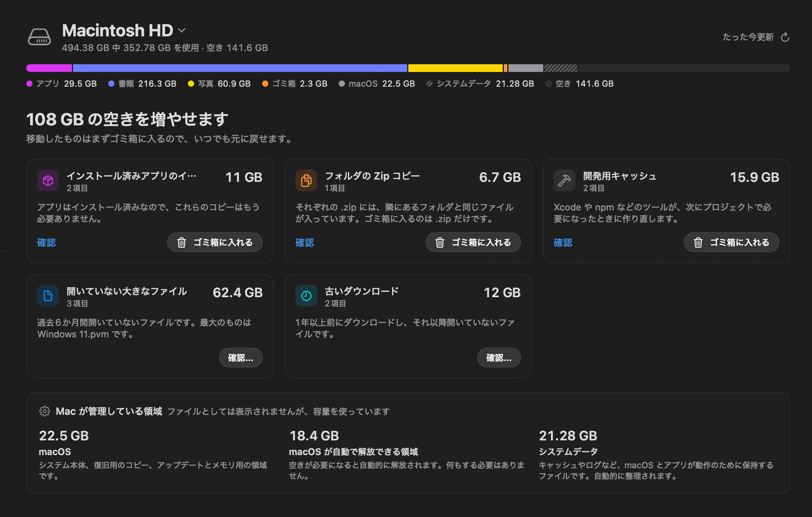Viewport: 812px width, 517px height.
Task: Click the macOS 22.5 GB legend entry
Action: pos(377,84)
